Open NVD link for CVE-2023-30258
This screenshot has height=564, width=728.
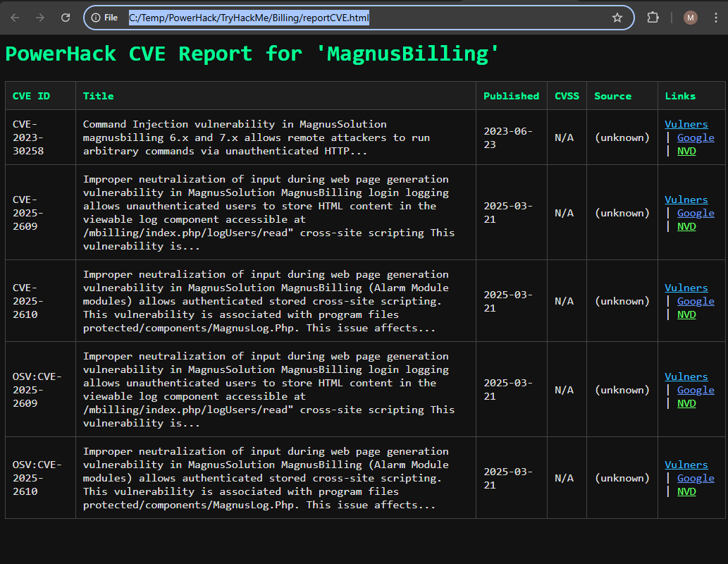point(686,151)
